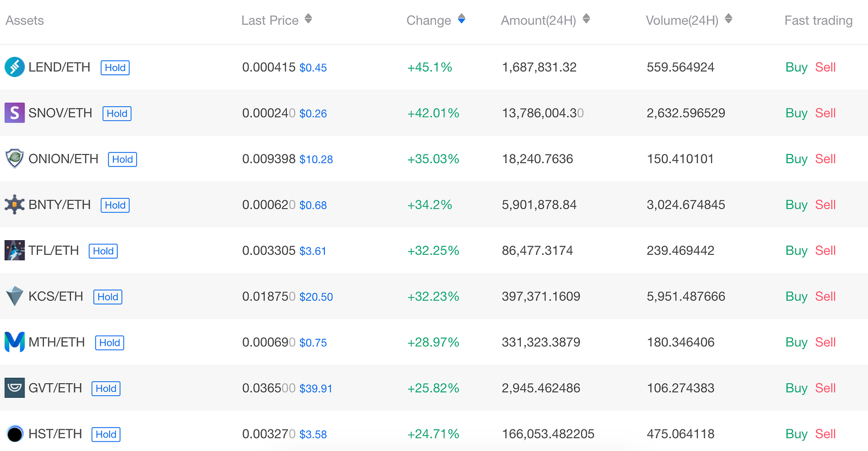Toggle the Hold tag for GVT/ETH

pos(106,389)
